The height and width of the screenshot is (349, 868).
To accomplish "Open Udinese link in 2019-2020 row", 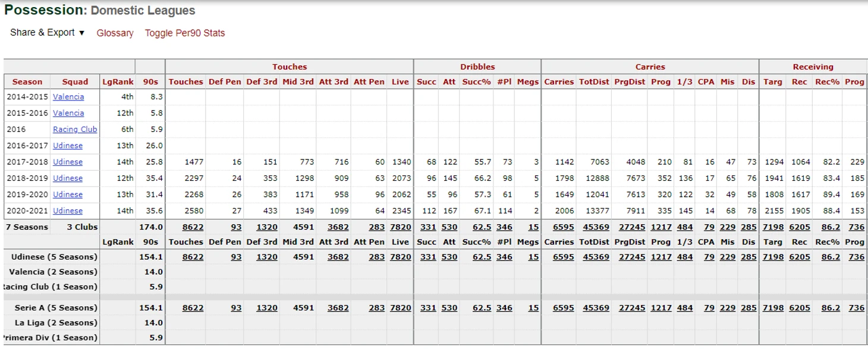I will [x=68, y=194].
